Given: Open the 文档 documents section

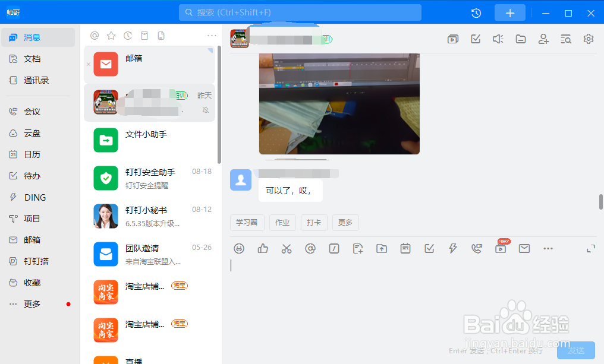Looking at the screenshot, I should pyautogui.click(x=38, y=59).
